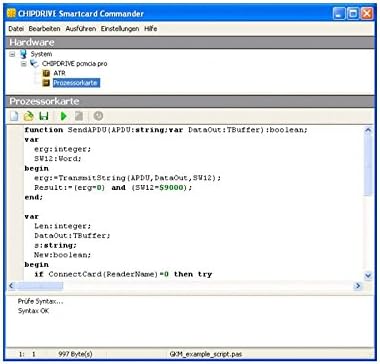Screen dimensions: 380x364
Task: Open the Einstellungen menu
Action: coord(120,29)
